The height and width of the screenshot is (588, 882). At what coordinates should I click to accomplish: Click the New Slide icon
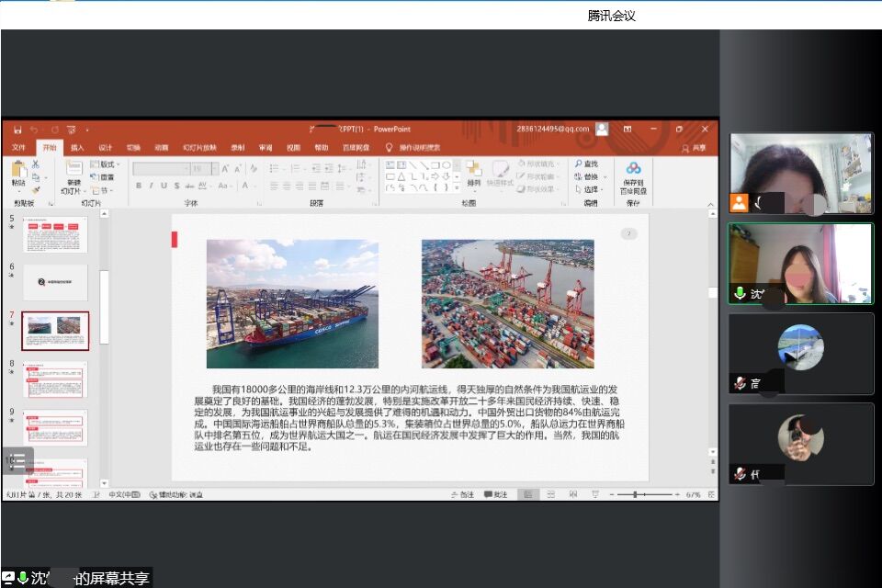tap(73, 170)
